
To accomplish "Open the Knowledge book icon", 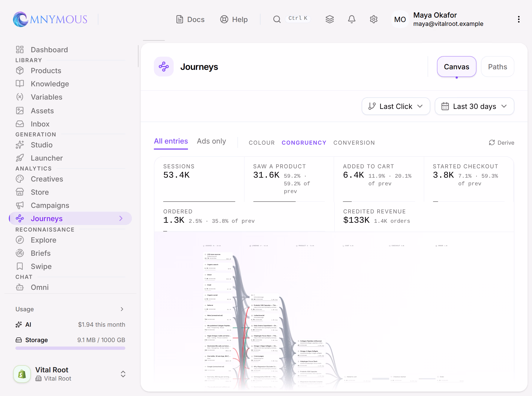I will point(20,84).
